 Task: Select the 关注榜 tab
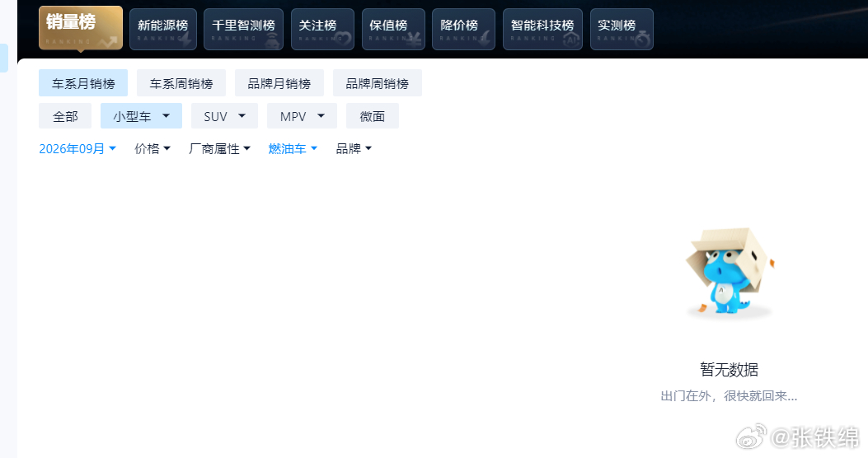coord(323,30)
